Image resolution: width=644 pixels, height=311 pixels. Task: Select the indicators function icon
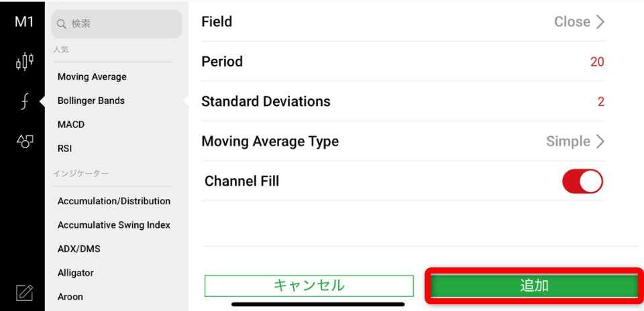click(x=24, y=101)
